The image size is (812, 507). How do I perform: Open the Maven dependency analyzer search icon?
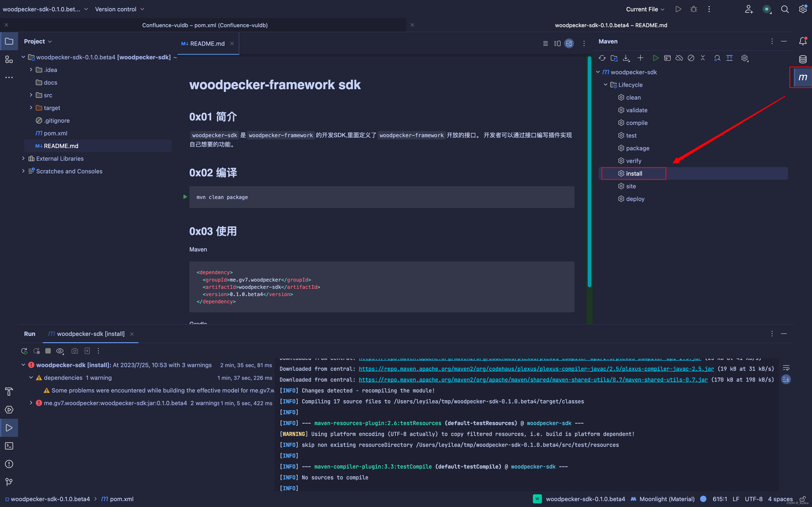click(718, 58)
